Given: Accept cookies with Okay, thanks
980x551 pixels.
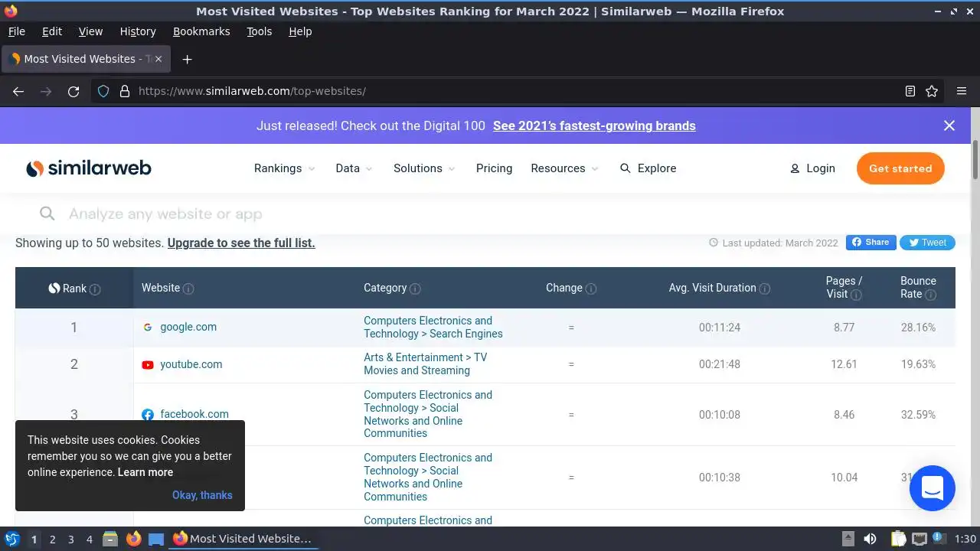Looking at the screenshot, I should click(x=202, y=495).
